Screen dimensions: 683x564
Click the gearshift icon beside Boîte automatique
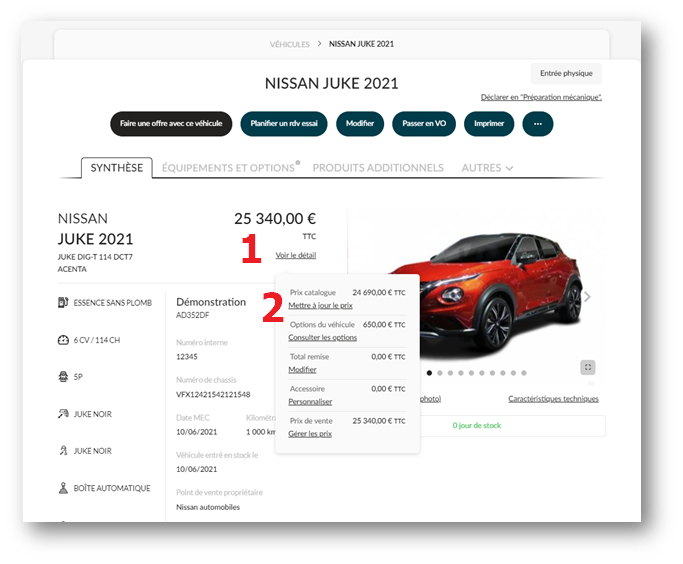coord(63,488)
